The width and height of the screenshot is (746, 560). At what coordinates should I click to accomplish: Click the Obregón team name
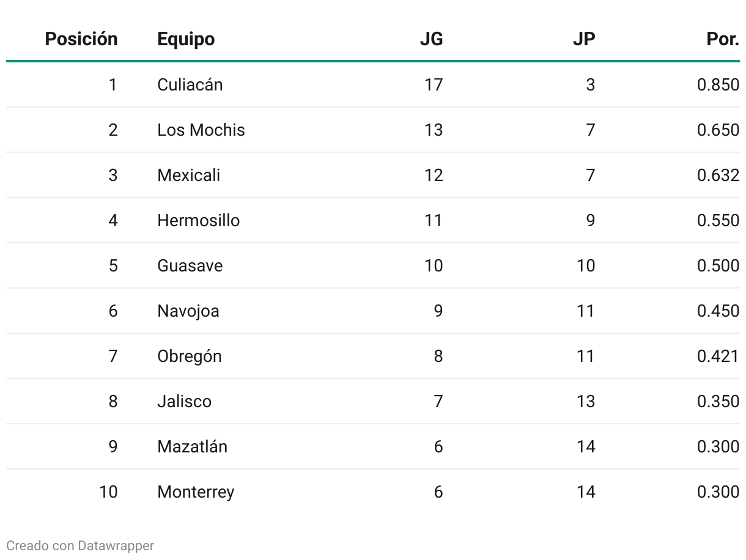190,356
